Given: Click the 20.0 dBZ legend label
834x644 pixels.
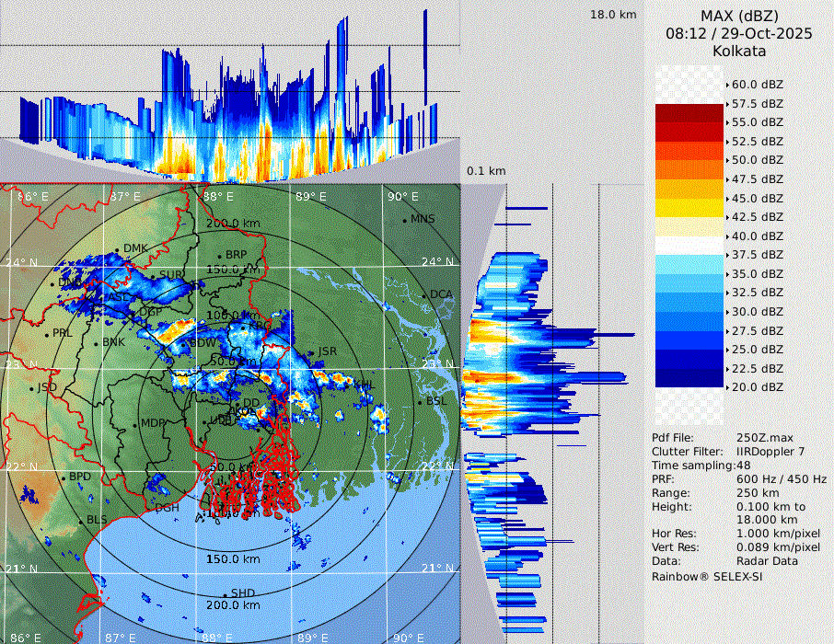Looking at the screenshot, I should tap(757, 387).
